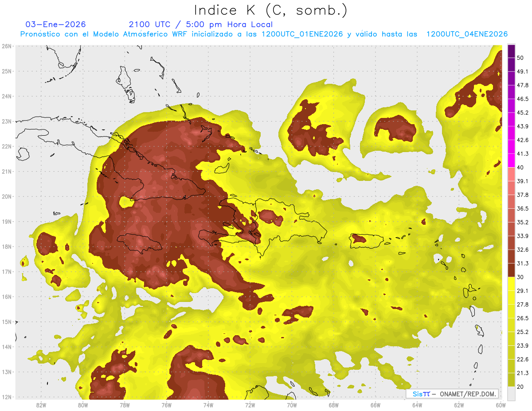This screenshot has height=411, width=532.
Task: Select the 12N latitude label
Action: tap(7, 397)
